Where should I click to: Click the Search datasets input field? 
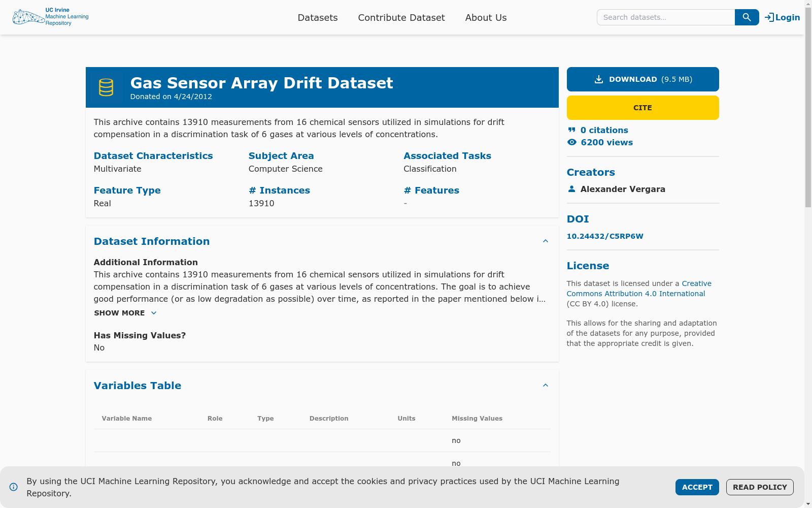(x=665, y=17)
